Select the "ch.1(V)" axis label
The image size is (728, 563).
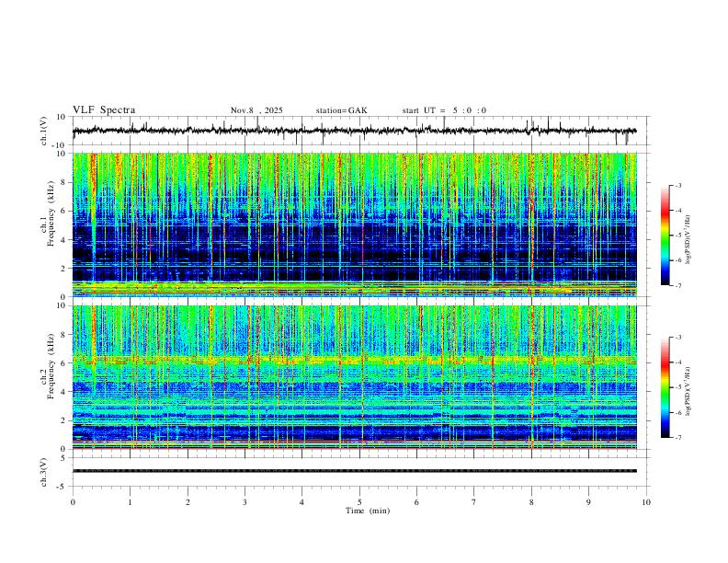[44, 131]
